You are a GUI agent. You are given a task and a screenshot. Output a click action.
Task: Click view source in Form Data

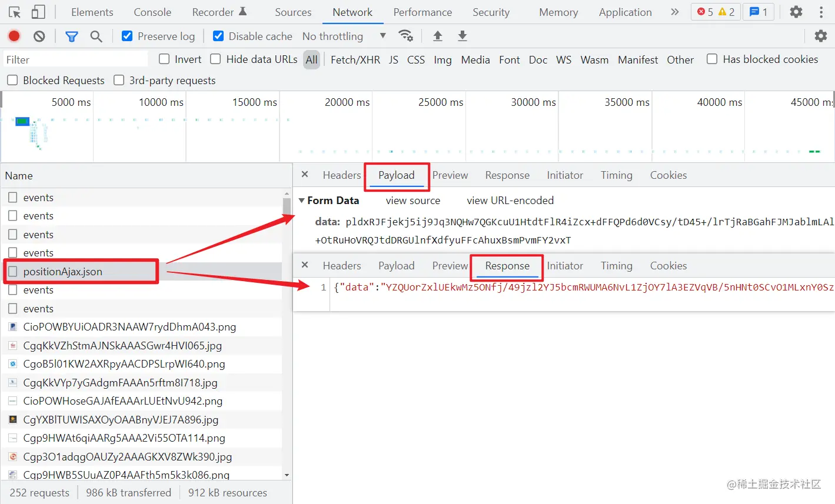coord(413,201)
